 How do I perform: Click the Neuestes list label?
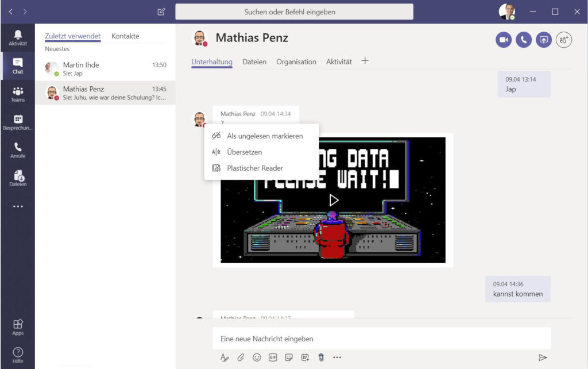click(57, 49)
